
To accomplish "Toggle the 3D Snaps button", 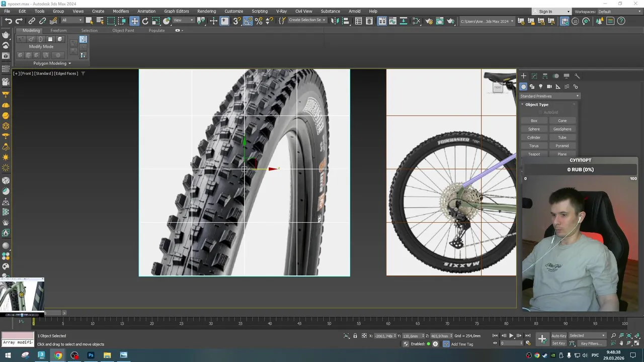I will [237, 21].
